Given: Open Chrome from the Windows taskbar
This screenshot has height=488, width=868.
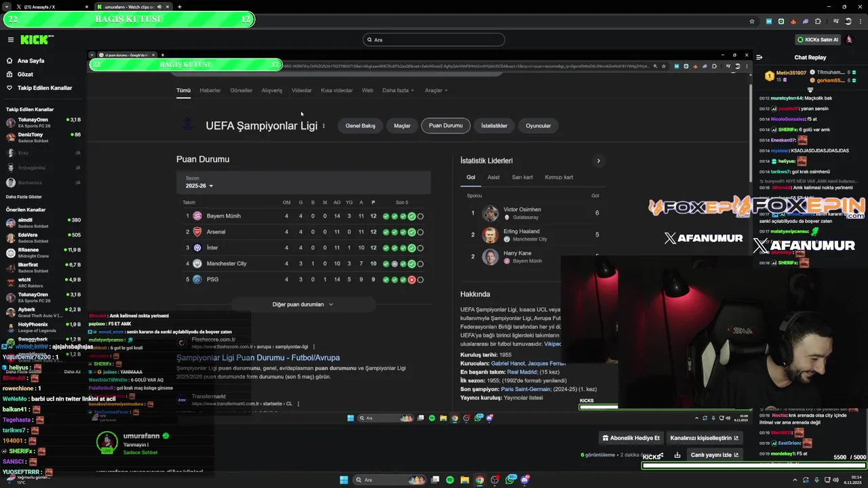Looking at the screenshot, I should click(x=479, y=480).
